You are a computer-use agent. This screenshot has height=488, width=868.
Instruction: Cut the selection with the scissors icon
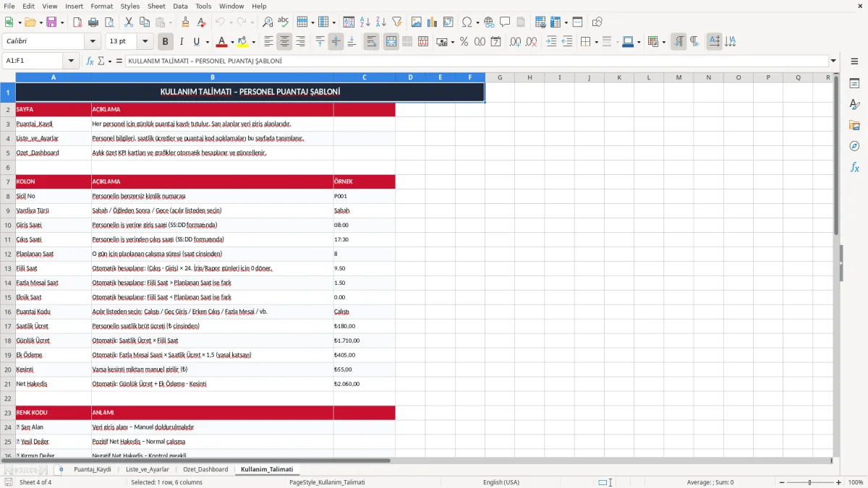[128, 22]
